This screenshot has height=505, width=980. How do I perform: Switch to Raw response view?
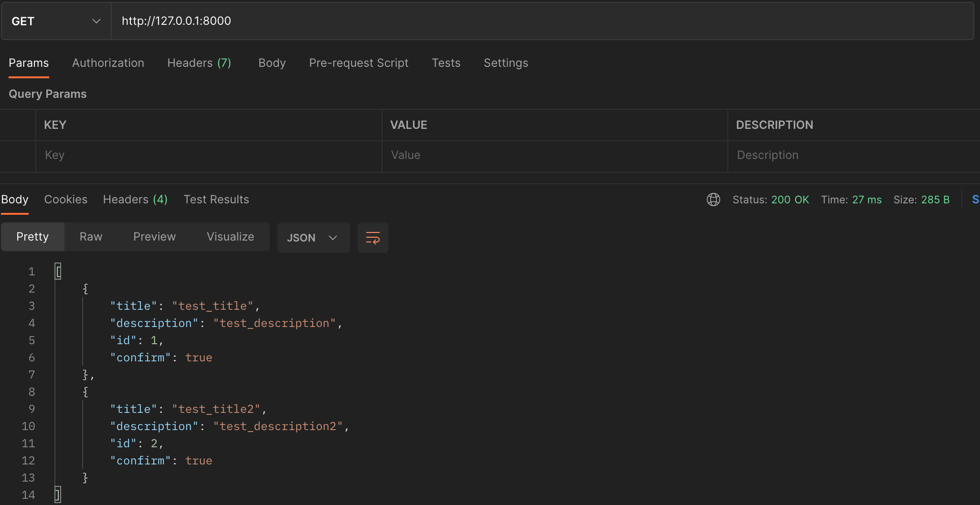click(x=91, y=237)
